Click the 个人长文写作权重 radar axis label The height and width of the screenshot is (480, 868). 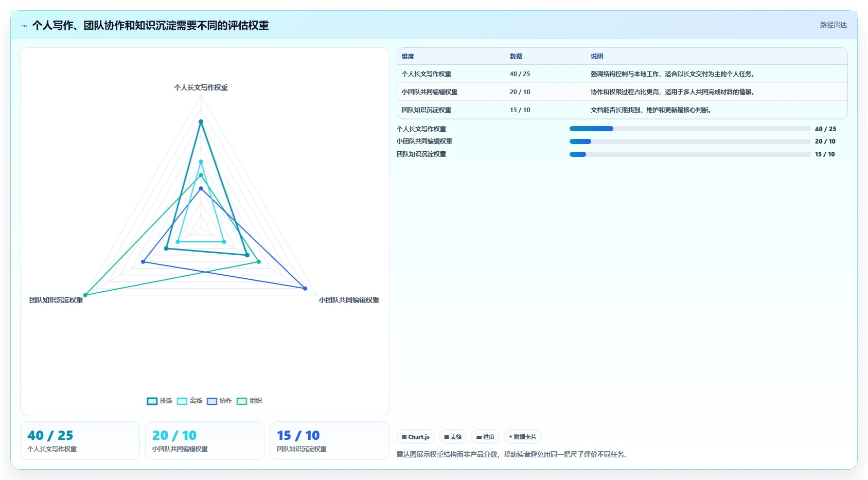201,87
